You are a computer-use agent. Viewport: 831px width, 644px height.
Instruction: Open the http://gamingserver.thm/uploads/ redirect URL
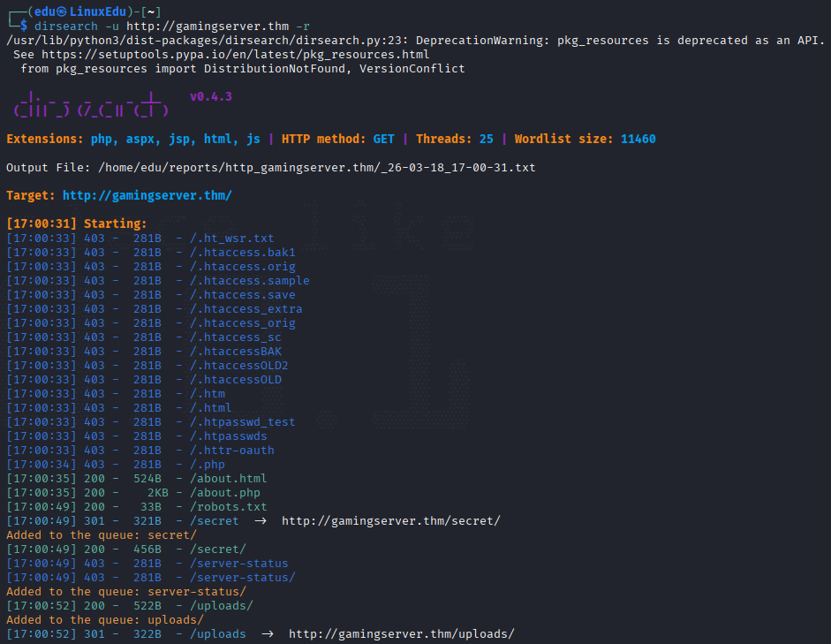tap(402, 634)
